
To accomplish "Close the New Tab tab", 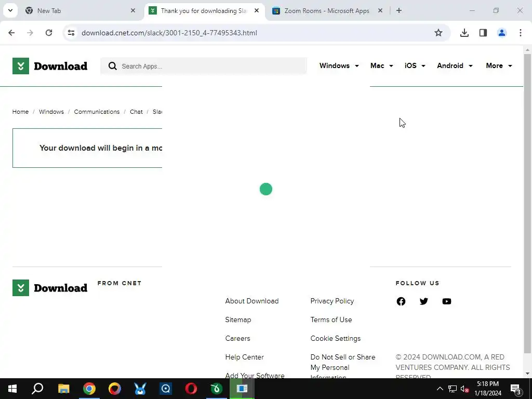I will click(x=133, y=11).
